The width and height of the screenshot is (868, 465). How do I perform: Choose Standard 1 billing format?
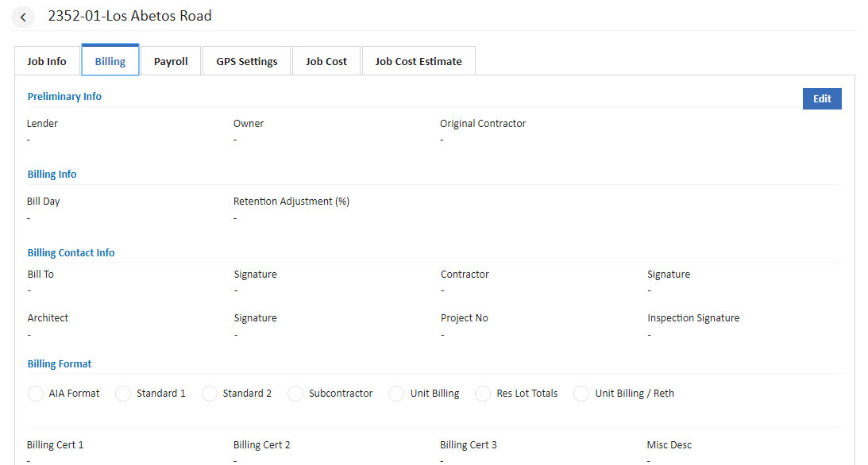point(123,393)
